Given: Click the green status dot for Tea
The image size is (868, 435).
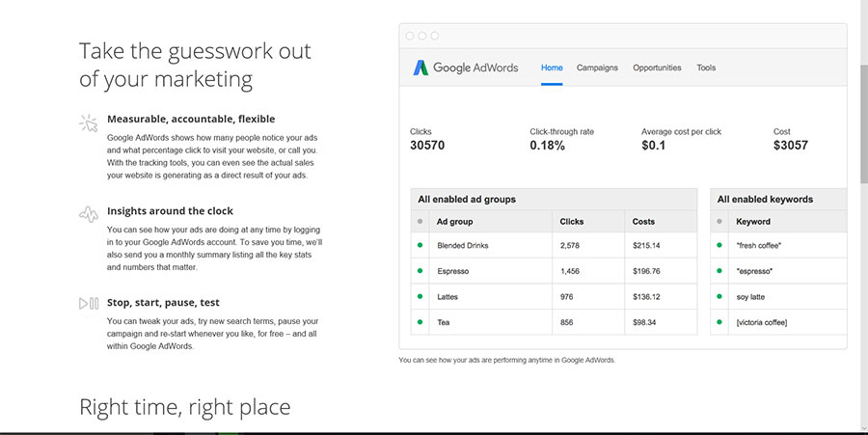Looking at the screenshot, I should click(420, 322).
